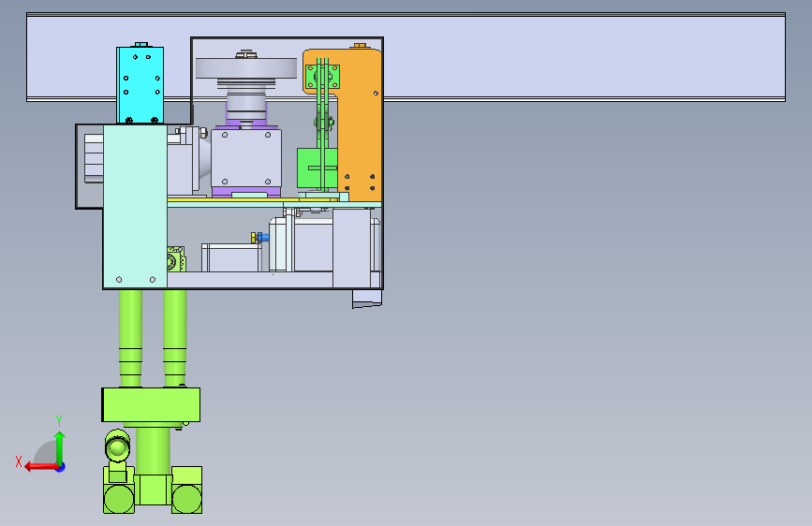Click the blue Z axis dot on the triad
The width and height of the screenshot is (812, 526).
[61, 467]
